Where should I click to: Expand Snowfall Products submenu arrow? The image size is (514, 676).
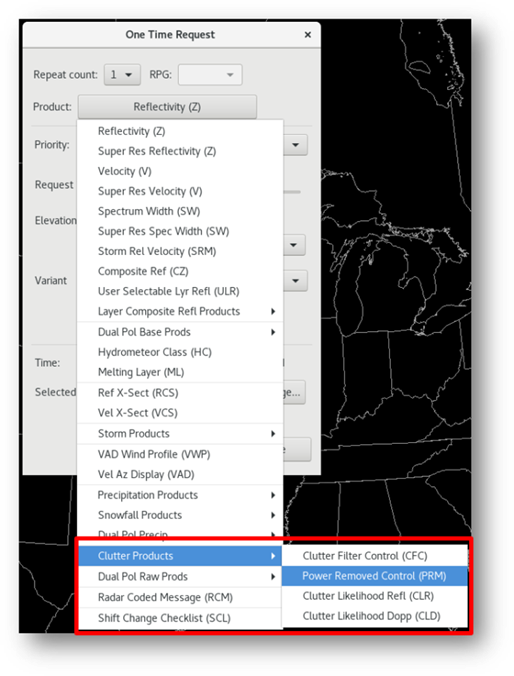273,515
